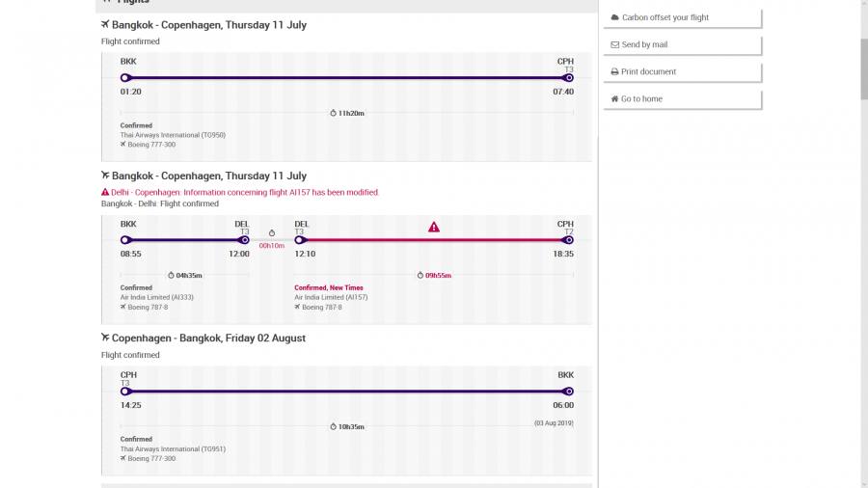Click the envelope icon beside Send by mail
This screenshot has height=488, width=868.
[x=615, y=44]
